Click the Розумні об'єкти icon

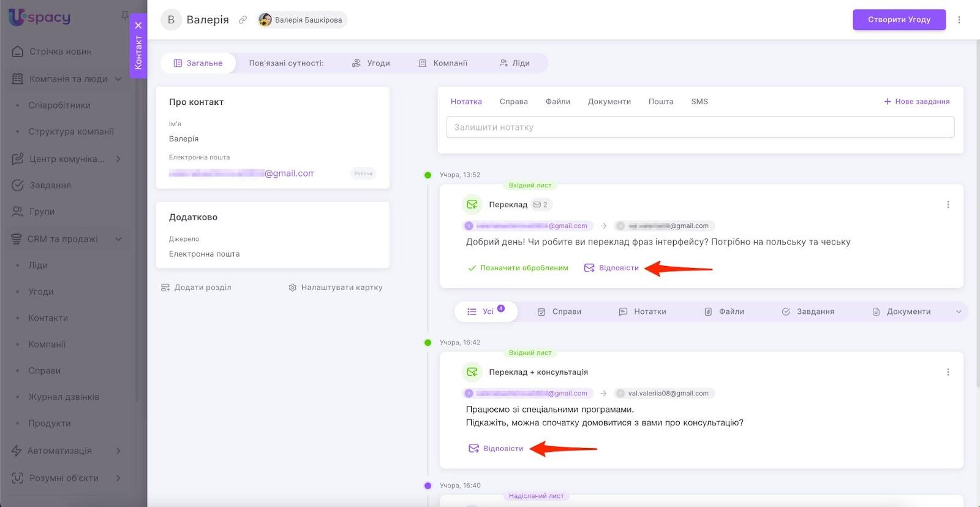(18, 478)
